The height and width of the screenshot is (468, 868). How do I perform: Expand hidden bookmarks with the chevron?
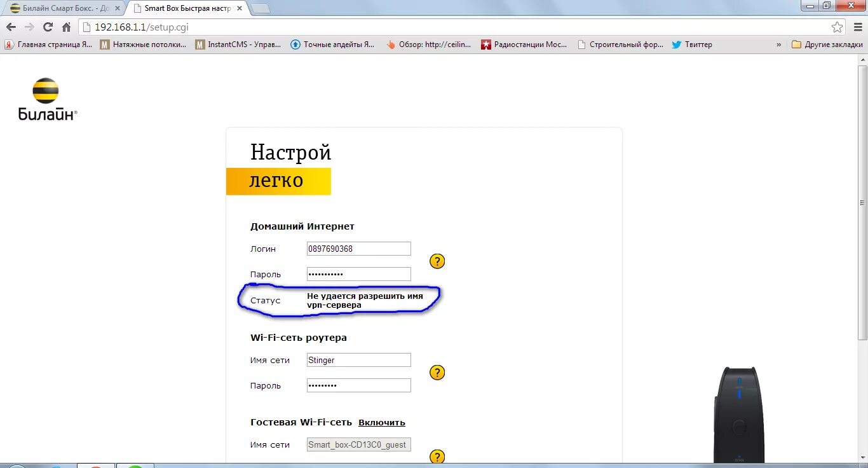[x=779, y=45]
